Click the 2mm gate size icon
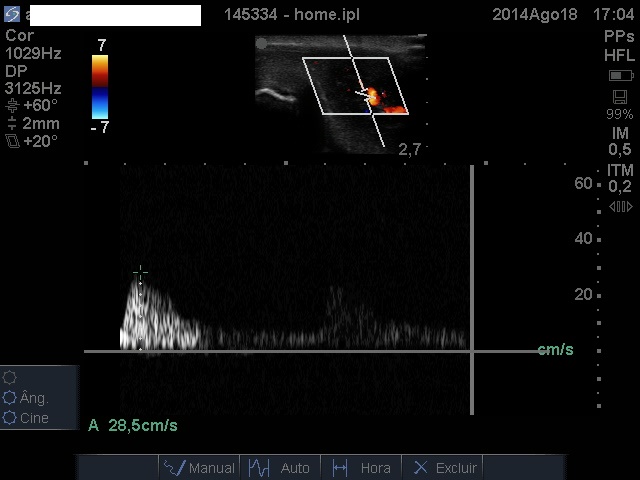The width and height of the screenshot is (640, 480). pyautogui.click(x=12, y=124)
